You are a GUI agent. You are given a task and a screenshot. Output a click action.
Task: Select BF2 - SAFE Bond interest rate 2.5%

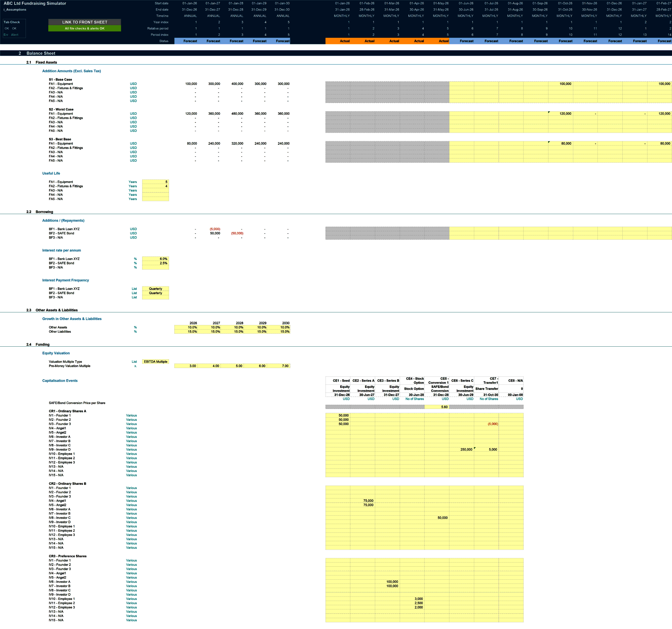[155, 263]
